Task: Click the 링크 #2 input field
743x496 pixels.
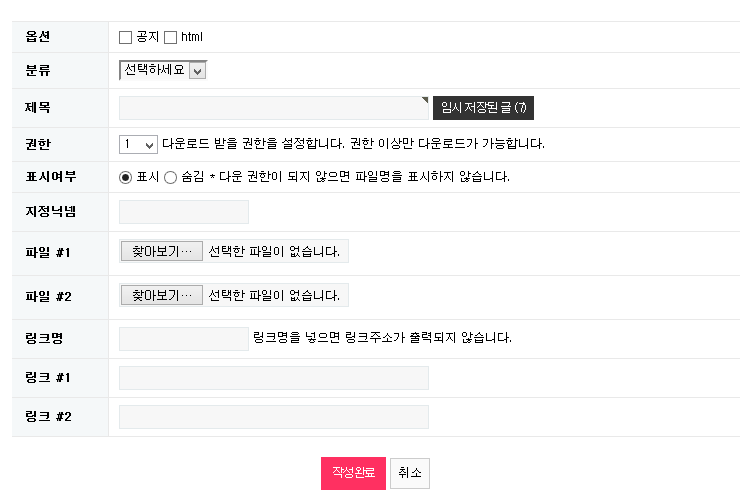Action: coord(273,417)
